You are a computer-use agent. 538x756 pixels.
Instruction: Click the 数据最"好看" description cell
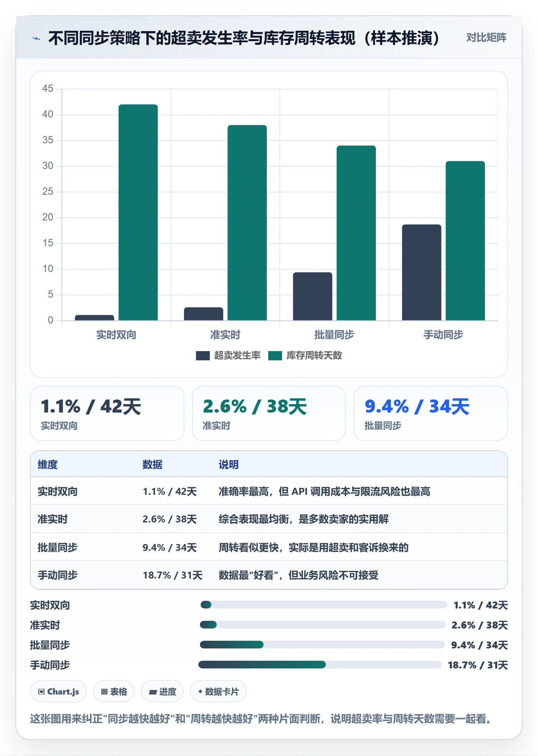[x=299, y=575]
